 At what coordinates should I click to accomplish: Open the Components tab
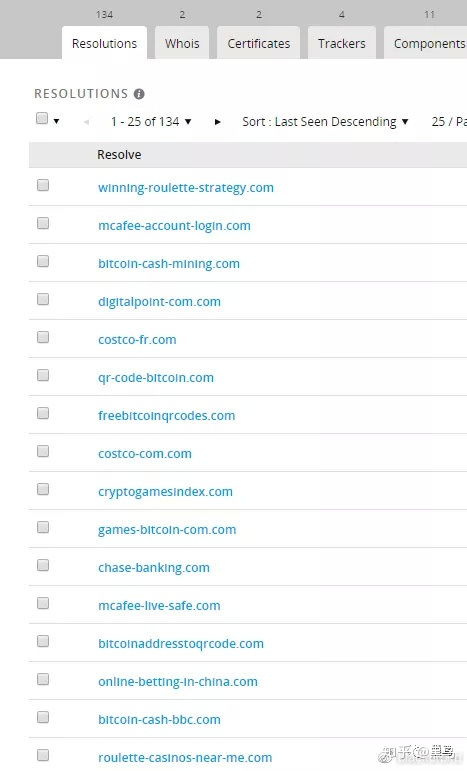click(x=426, y=43)
